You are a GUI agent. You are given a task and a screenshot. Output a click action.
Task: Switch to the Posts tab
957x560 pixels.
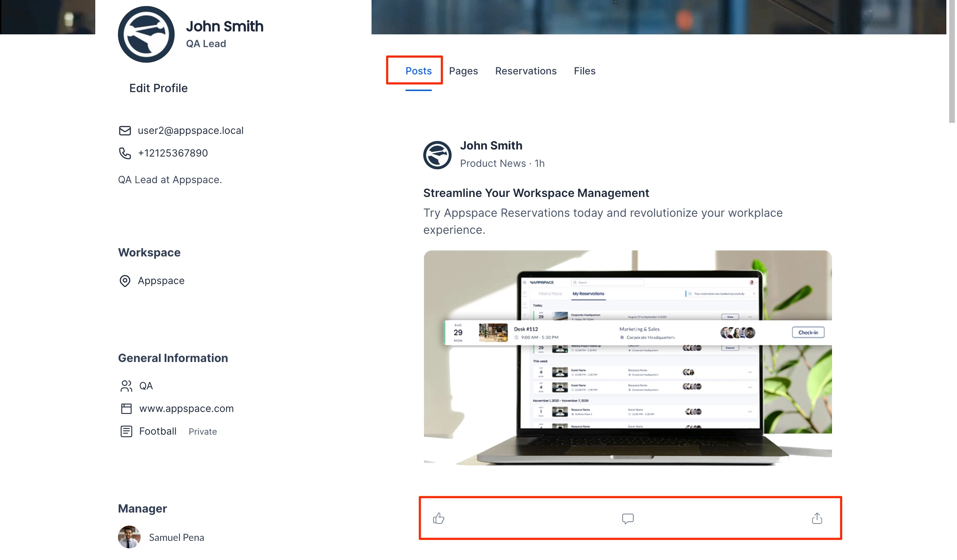tap(419, 71)
